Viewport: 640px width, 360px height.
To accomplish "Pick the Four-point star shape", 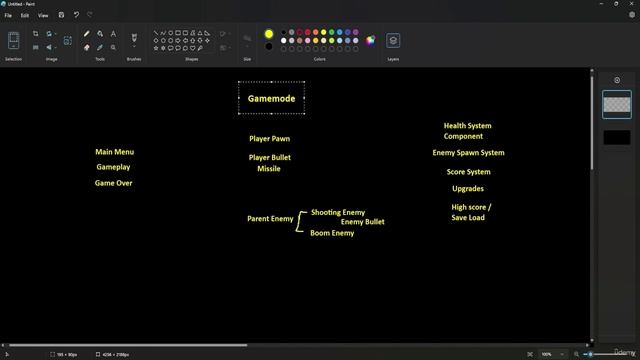I will click(x=207, y=40).
